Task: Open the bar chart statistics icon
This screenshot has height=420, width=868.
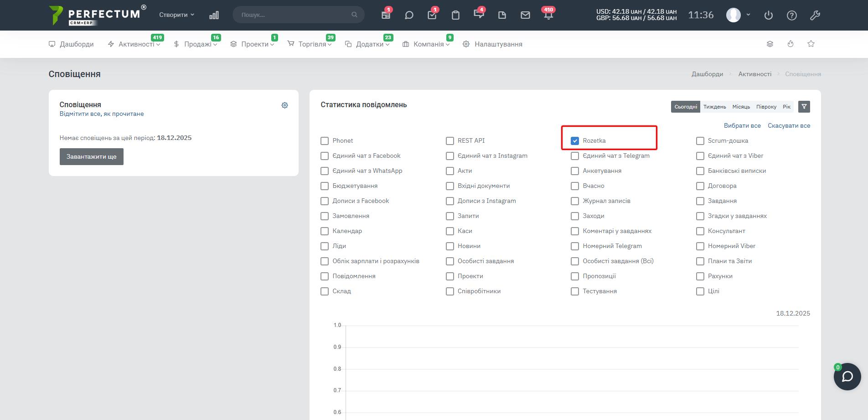Action: tap(214, 15)
